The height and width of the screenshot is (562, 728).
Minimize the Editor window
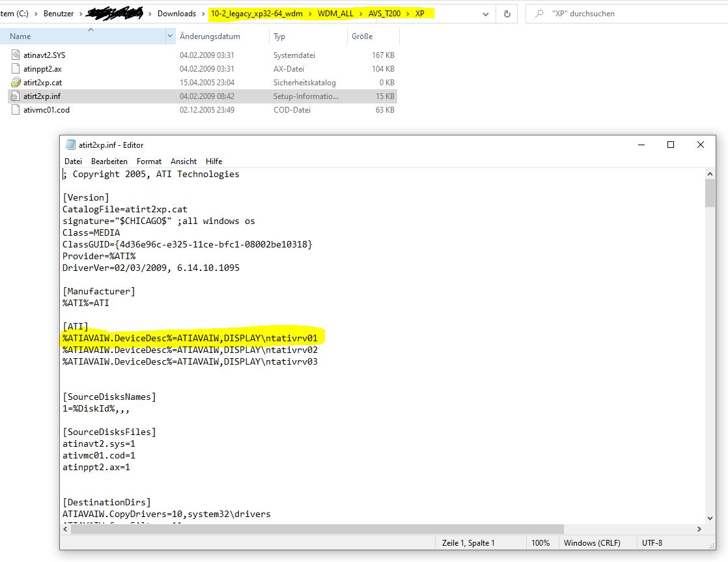tap(641, 145)
